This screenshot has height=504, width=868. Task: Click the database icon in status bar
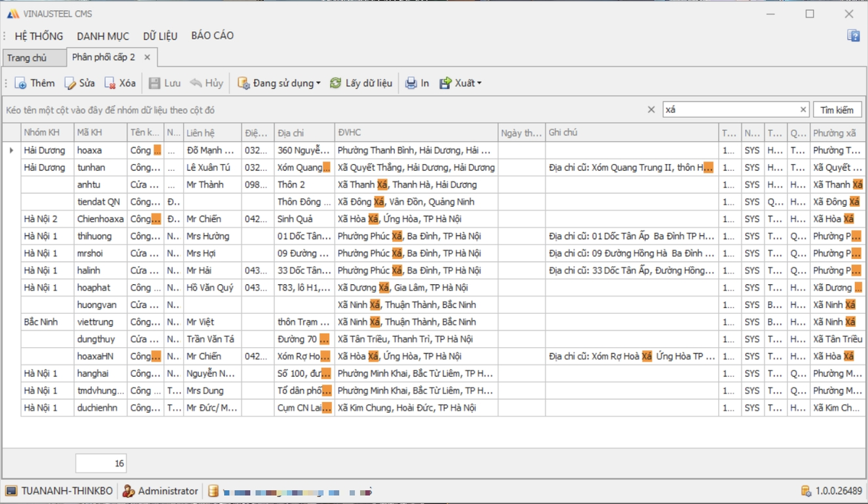point(213,491)
